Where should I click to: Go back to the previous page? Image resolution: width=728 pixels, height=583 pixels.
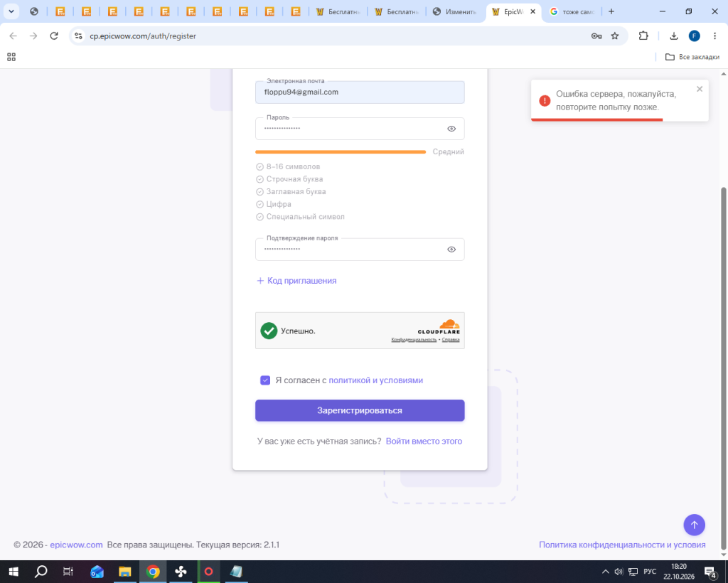pyautogui.click(x=13, y=36)
